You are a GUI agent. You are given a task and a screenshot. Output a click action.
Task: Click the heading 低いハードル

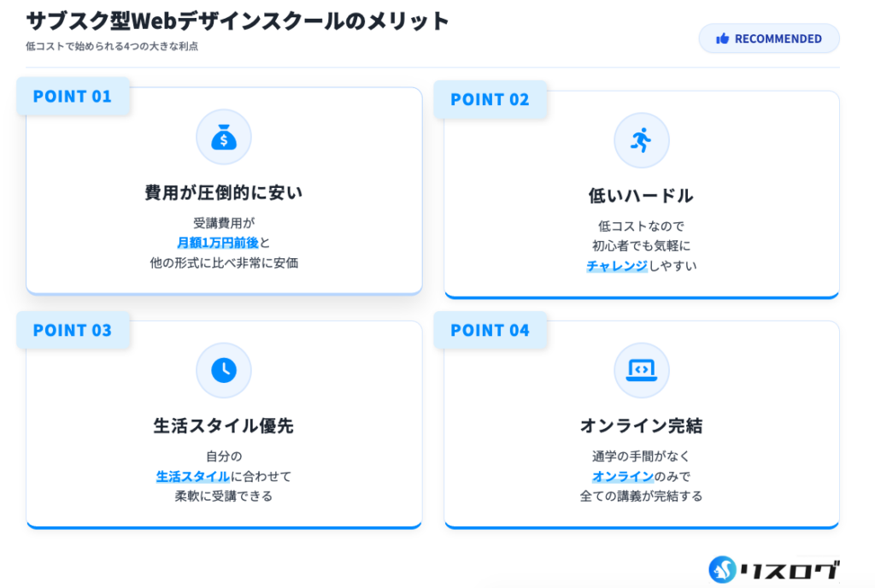(x=641, y=196)
